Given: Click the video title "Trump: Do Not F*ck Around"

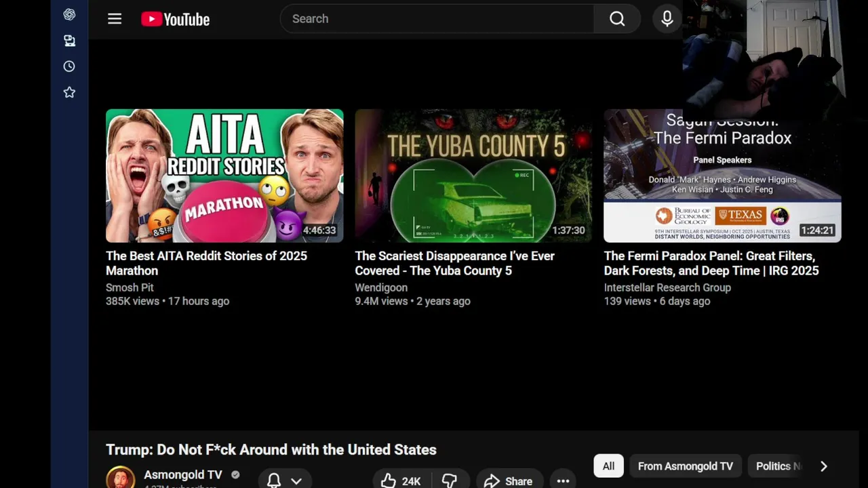Looking at the screenshot, I should pyautogui.click(x=271, y=449).
